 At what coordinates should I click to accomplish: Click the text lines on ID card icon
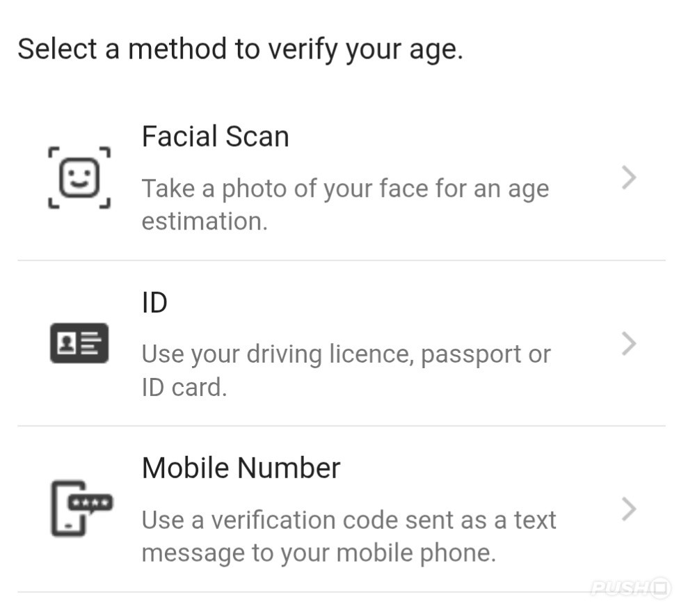(92, 343)
